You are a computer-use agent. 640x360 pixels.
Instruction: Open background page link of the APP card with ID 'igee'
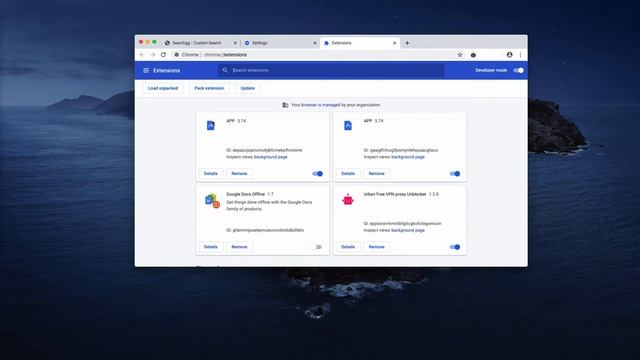[x=408, y=157]
